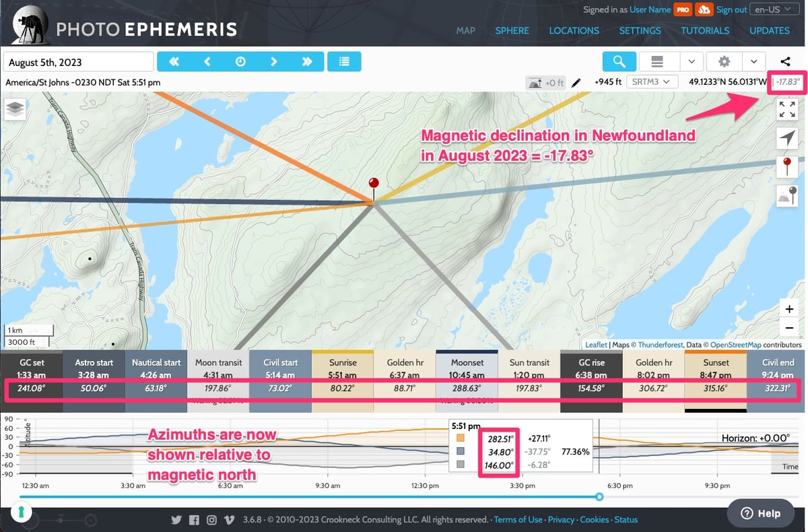808x532 pixels.
Task: Open the events list button
Action: pyautogui.click(x=344, y=61)
